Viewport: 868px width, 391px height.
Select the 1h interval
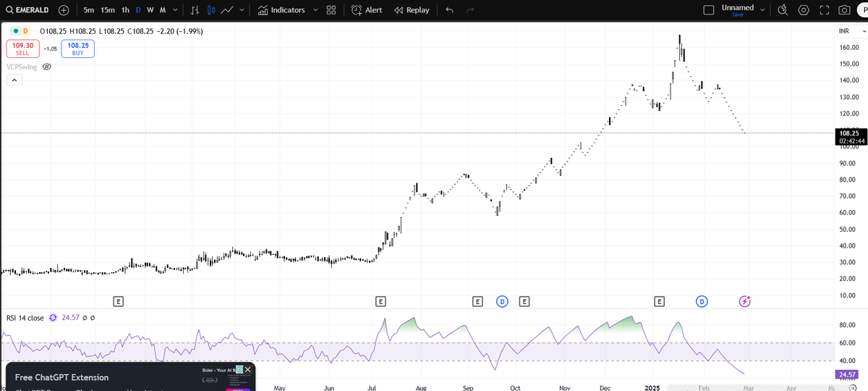[126, 10]
